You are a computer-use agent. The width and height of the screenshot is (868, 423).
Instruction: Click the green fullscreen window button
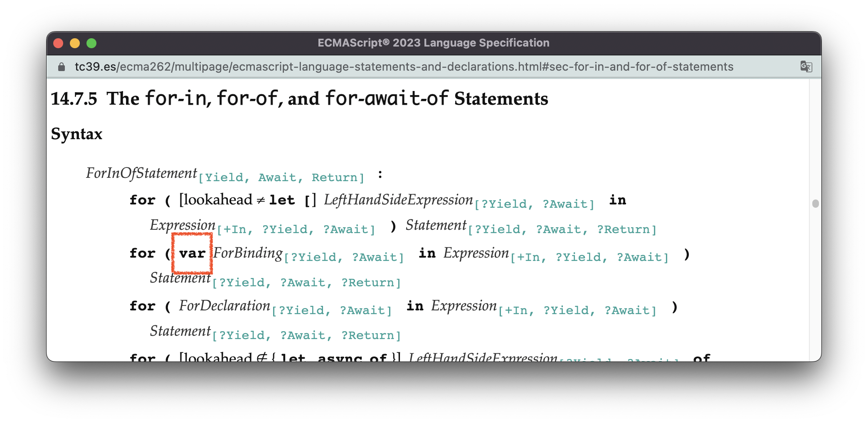(91, 43)
